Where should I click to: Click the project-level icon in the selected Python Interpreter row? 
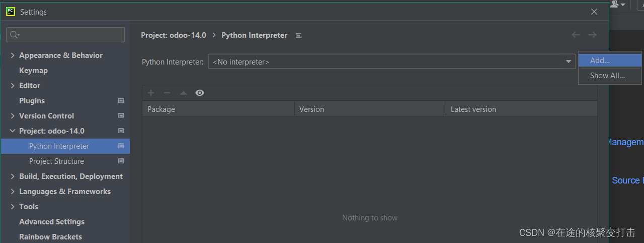(121, 146)
